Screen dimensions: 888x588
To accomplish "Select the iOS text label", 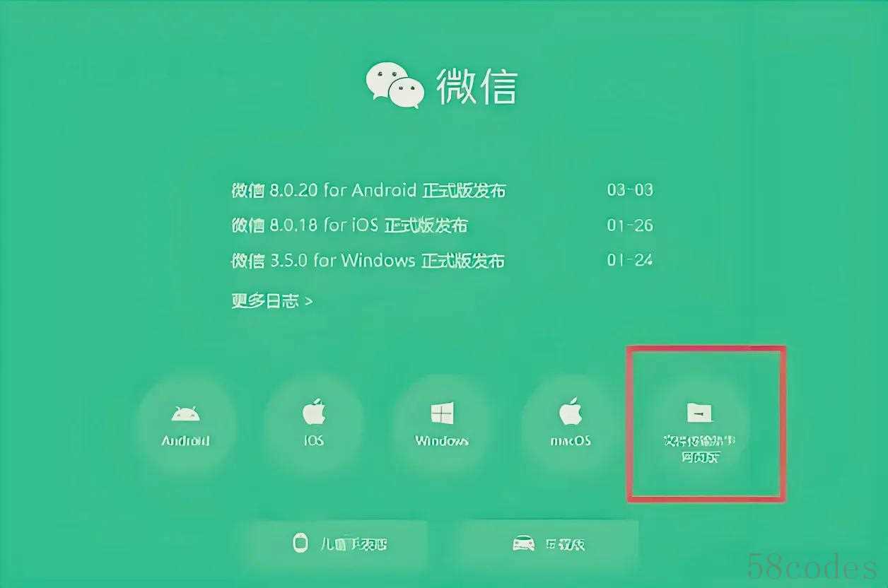I will coord(313,440).
